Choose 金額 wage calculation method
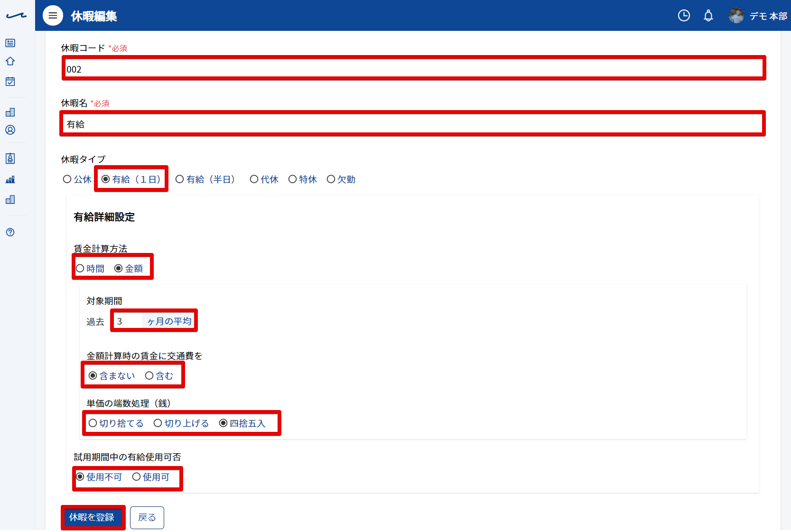This screenshot has height=532, width=791. point(128,269)
